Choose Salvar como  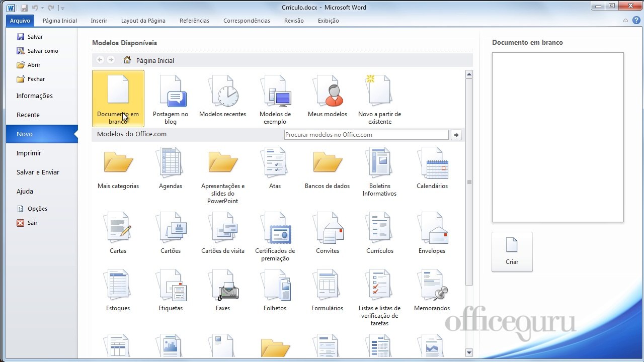(38, 51)
